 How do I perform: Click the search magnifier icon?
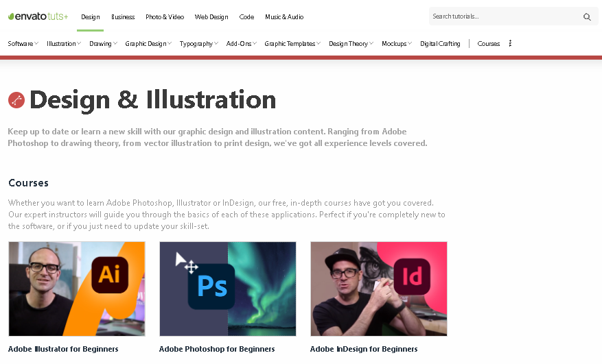coord(587,17)
